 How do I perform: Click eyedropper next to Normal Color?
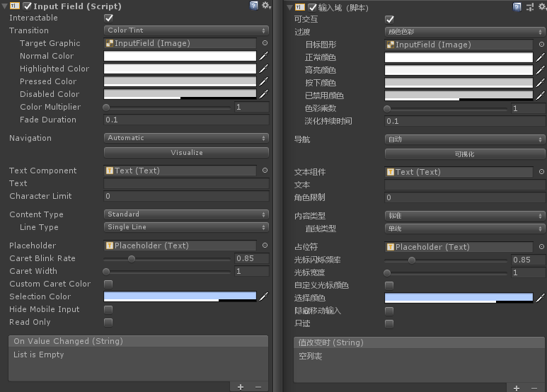(264, 56)
